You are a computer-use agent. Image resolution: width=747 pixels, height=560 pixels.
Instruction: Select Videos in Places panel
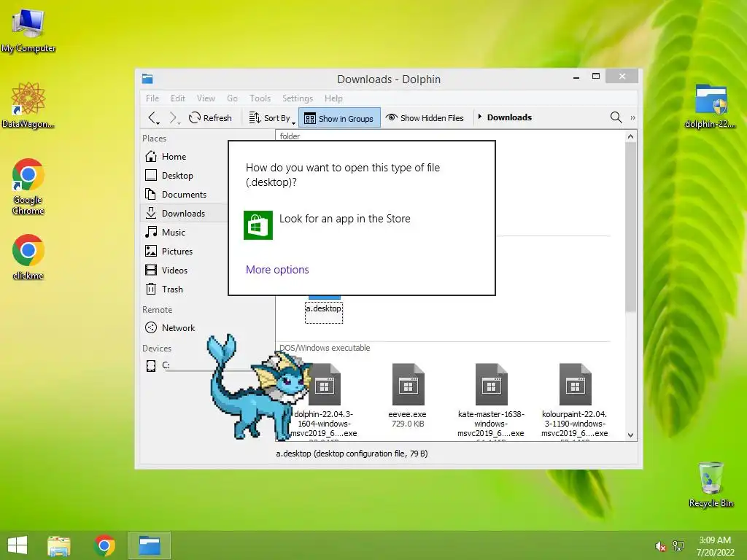[x=184, y=271]
